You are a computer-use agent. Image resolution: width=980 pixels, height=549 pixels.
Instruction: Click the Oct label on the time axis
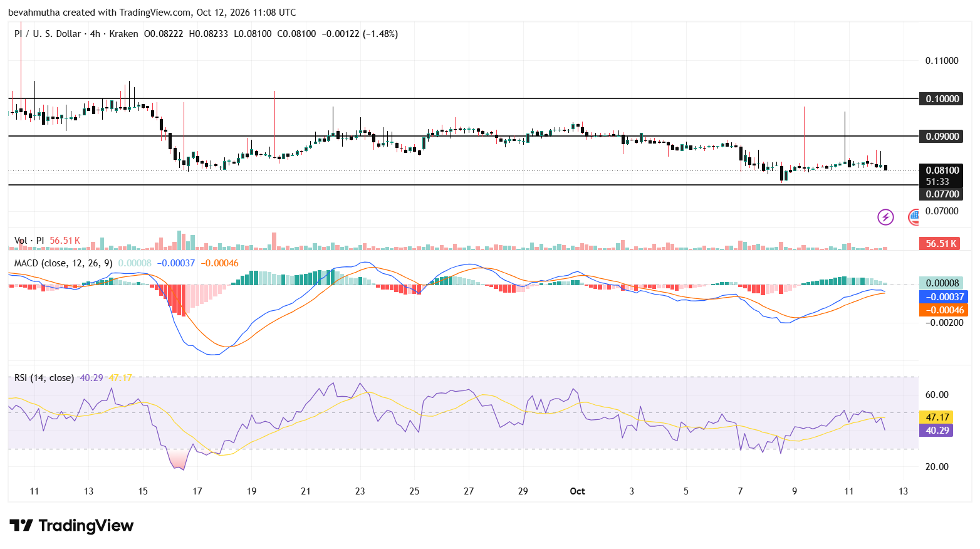pyautogui.click(x=577, y=491)
